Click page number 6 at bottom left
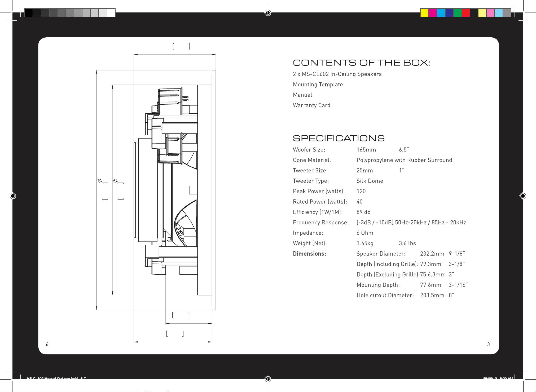 click(x=47, y=344)
